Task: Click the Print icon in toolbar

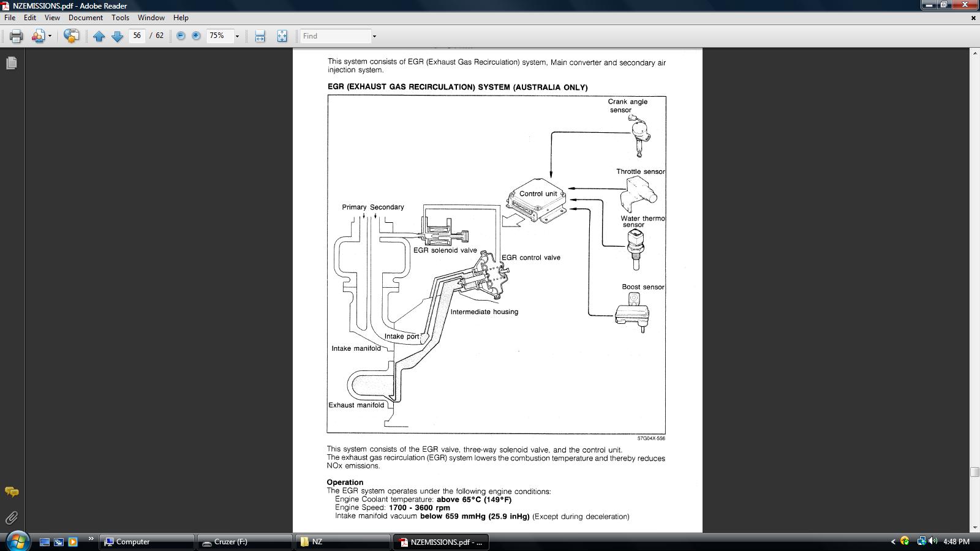Action: click(x=17, y=36)
